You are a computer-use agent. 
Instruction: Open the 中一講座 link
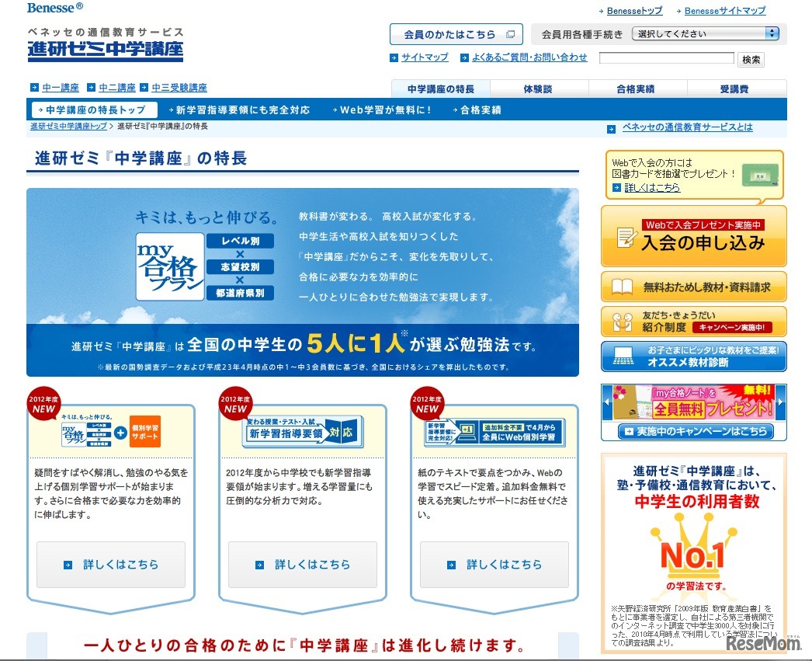pos(61,88)
